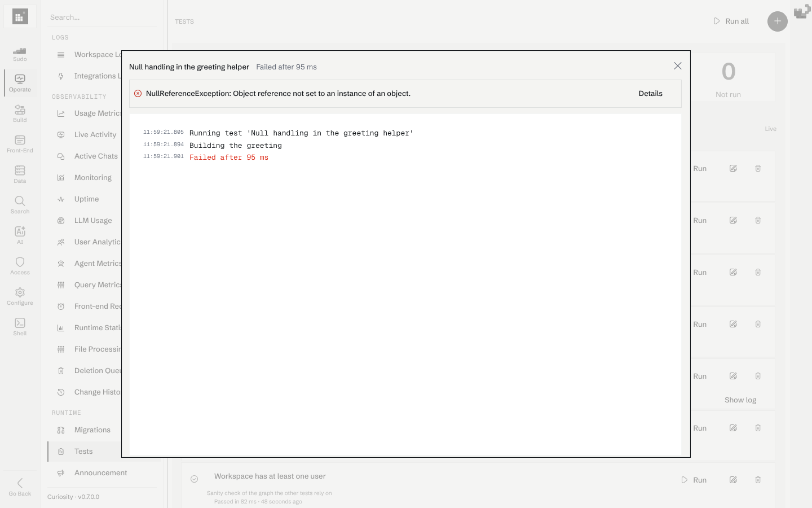Open the Data section icon
The width and height of the screenshot is (812, 508).
(x=20, y=174)
